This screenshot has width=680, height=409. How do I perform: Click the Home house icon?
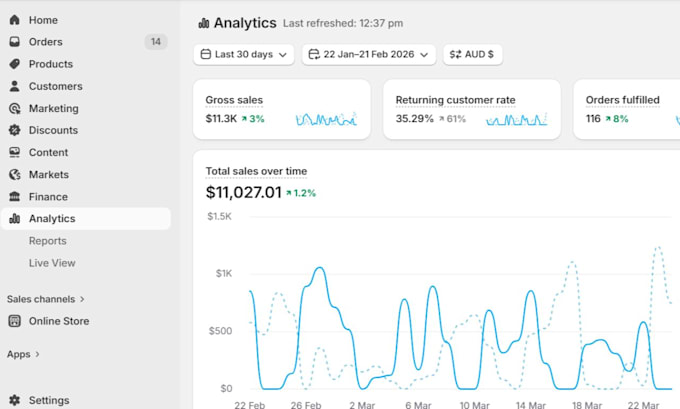tap(14, 20)
